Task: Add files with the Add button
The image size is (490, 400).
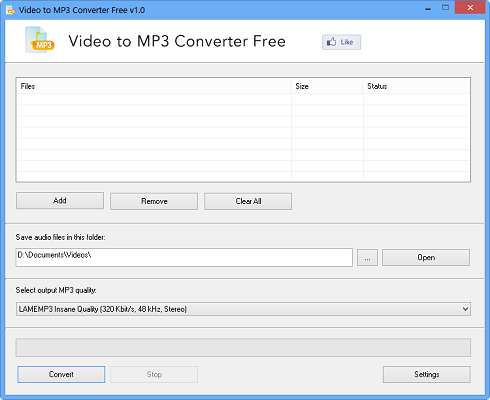Action: (x=60, y=201)
